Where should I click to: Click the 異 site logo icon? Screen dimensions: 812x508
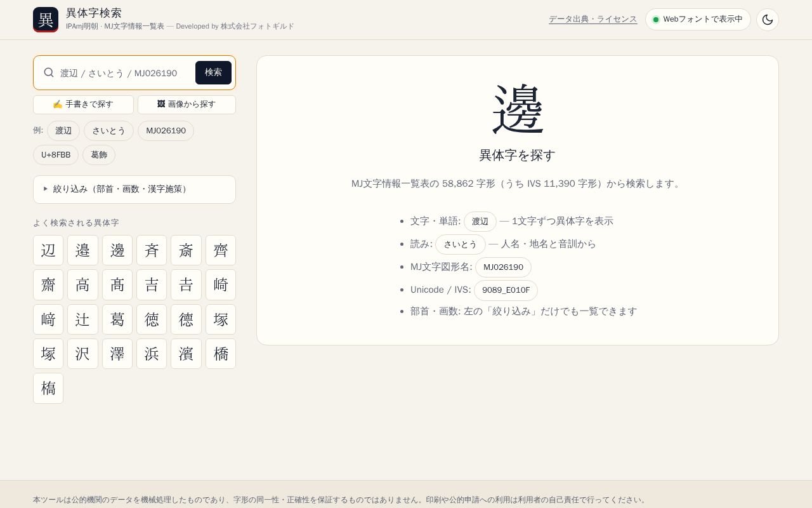46,20
